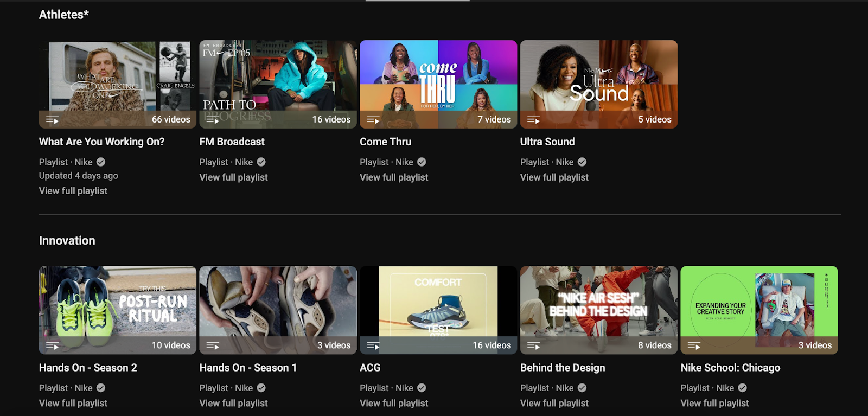Click the What Are You Working On? title
This screenshot has width=868, height=416.
point(101,142)
